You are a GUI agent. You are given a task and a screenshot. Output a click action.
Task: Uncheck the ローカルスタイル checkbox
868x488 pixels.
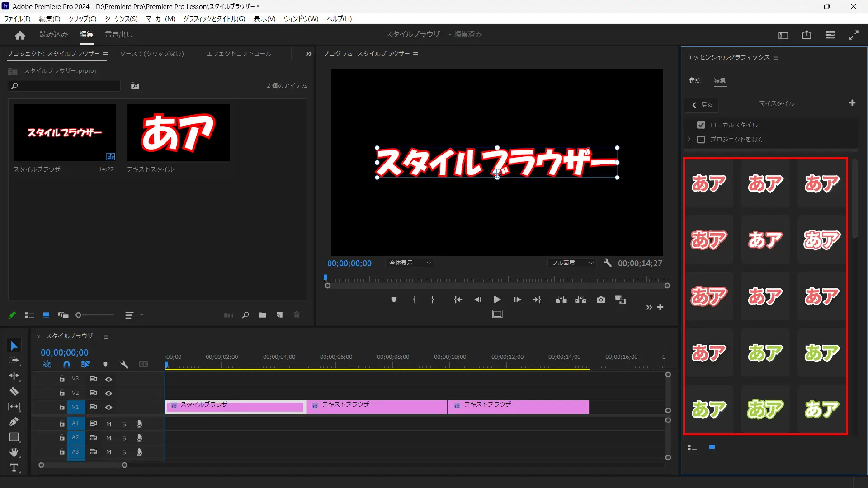[701, 125]
